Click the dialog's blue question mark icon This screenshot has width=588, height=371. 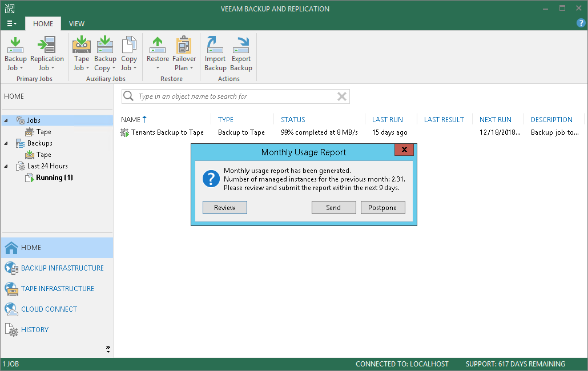pyautogui.click(x=211, y=179)
